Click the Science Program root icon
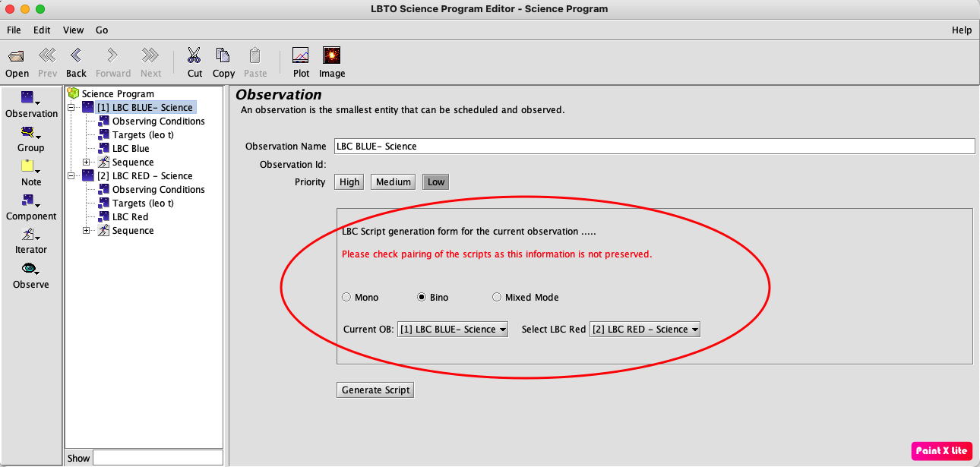Screen dimensions: 980x467 pos(74,93)
